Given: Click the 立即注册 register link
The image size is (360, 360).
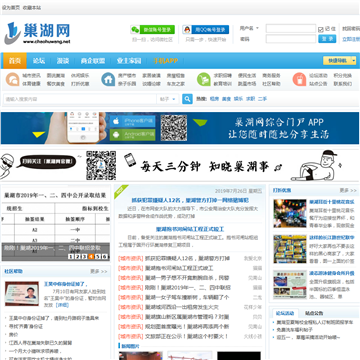Looking at the screenshot, I should pyautogui.click(x=351, y=39).
